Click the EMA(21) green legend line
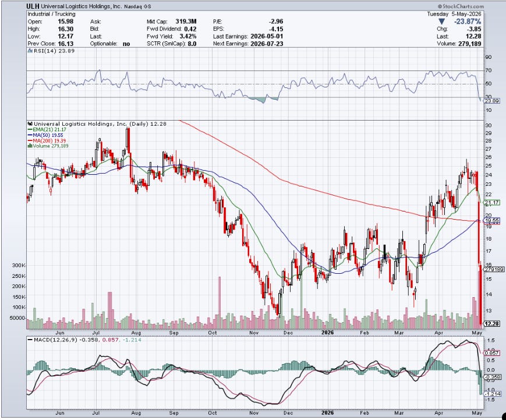This screenshot has width=506, height=420. coord(30,129)
